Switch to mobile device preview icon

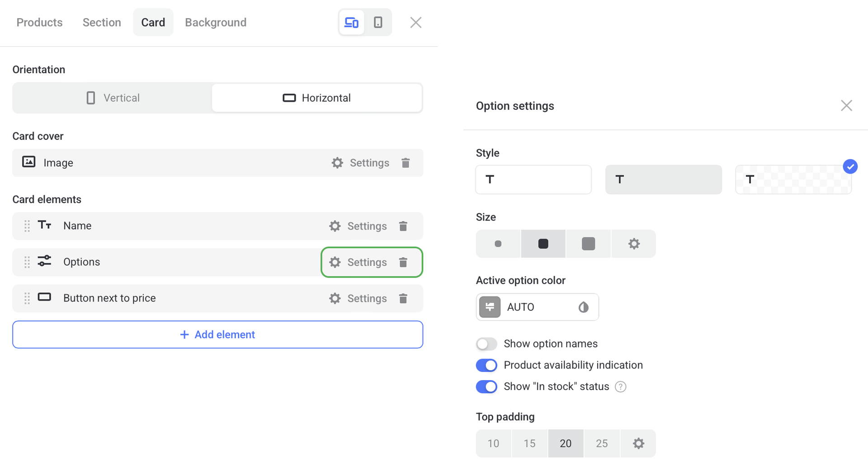pos(378,22)
